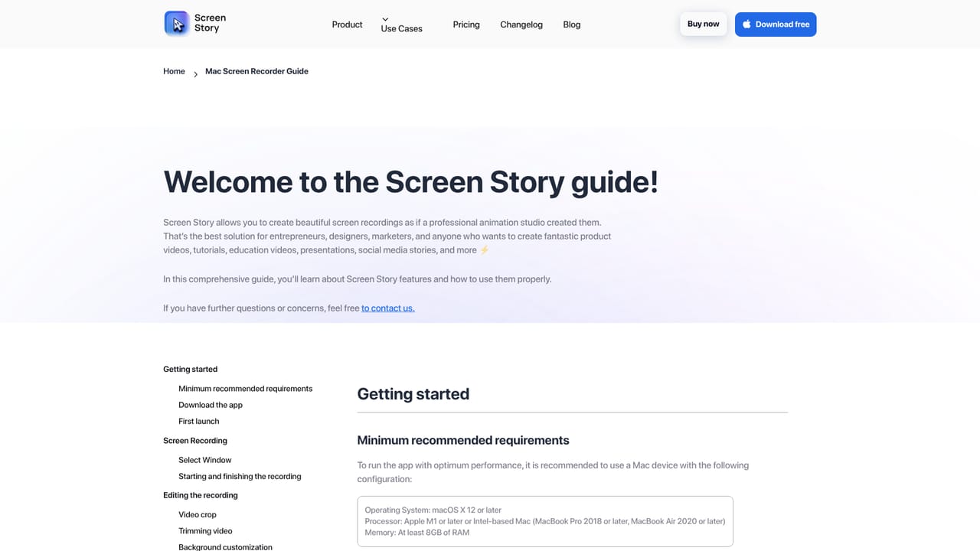This screenshot has height=551, width=980.
Task: Go to First launch section
Action: pyautogui.click(x=199, y=421)
